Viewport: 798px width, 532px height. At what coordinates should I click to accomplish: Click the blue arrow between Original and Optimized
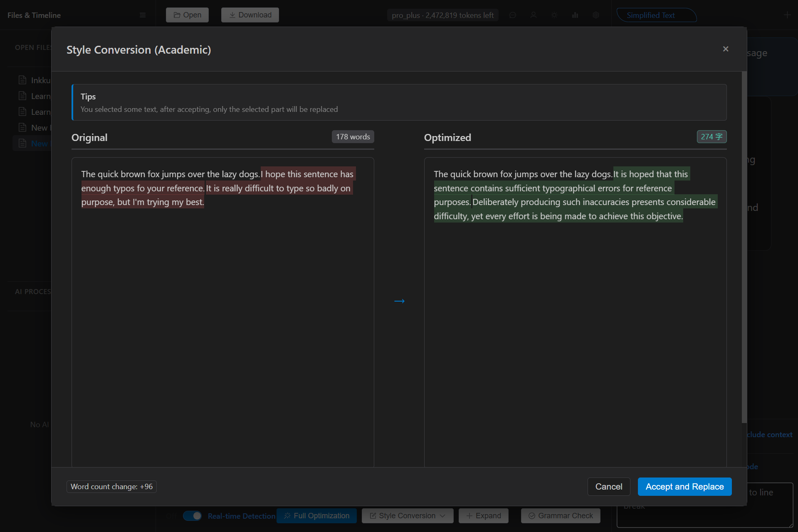tap(399, 301)
